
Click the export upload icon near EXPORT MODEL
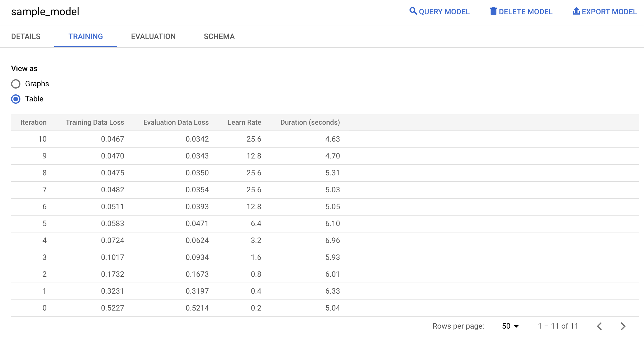(x=576, y=11)
